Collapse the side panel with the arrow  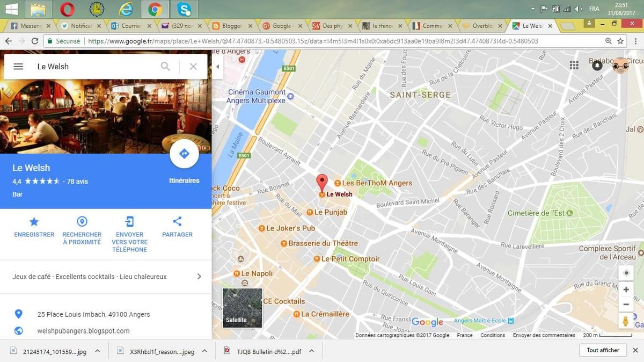(x=217, y=67)
